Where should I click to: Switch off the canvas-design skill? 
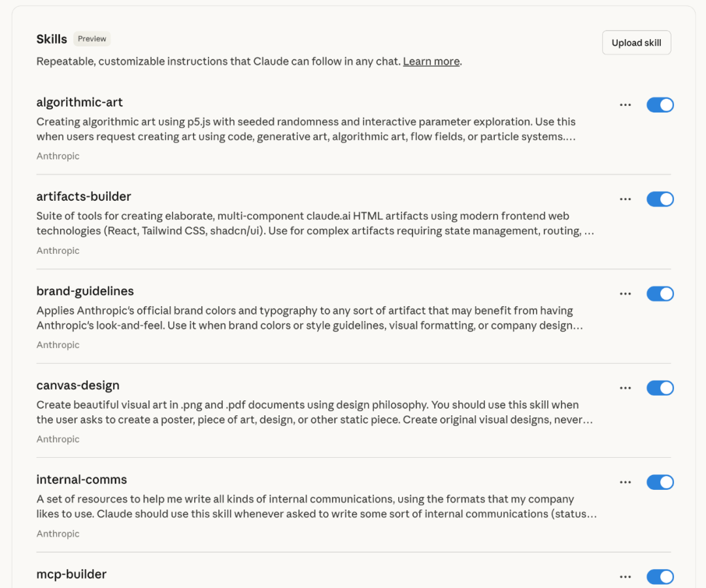(x=660, y=389)
